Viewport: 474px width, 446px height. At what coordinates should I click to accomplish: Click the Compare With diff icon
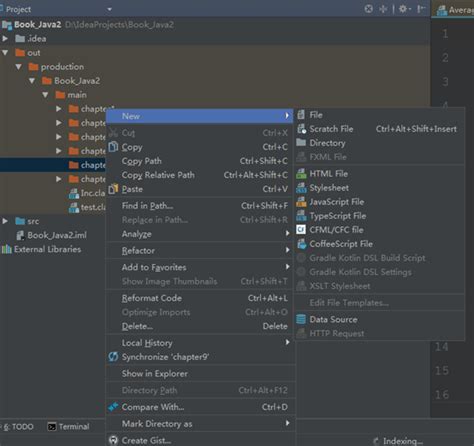pos(113,407)
